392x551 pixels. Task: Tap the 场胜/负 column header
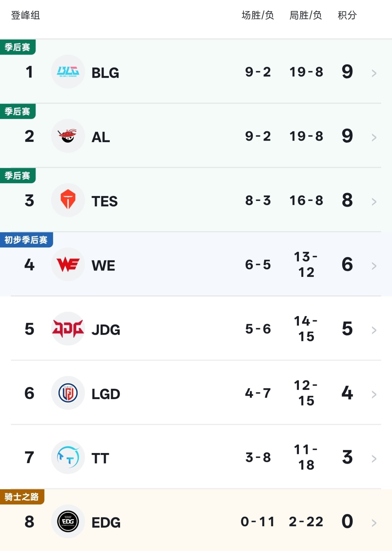click(x=258, y=15)
